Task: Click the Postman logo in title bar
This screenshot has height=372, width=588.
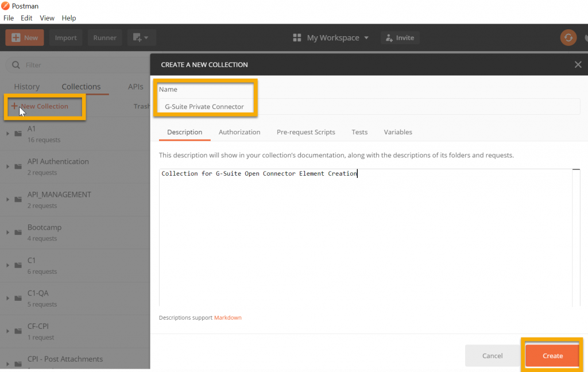Action: [5, 6]
